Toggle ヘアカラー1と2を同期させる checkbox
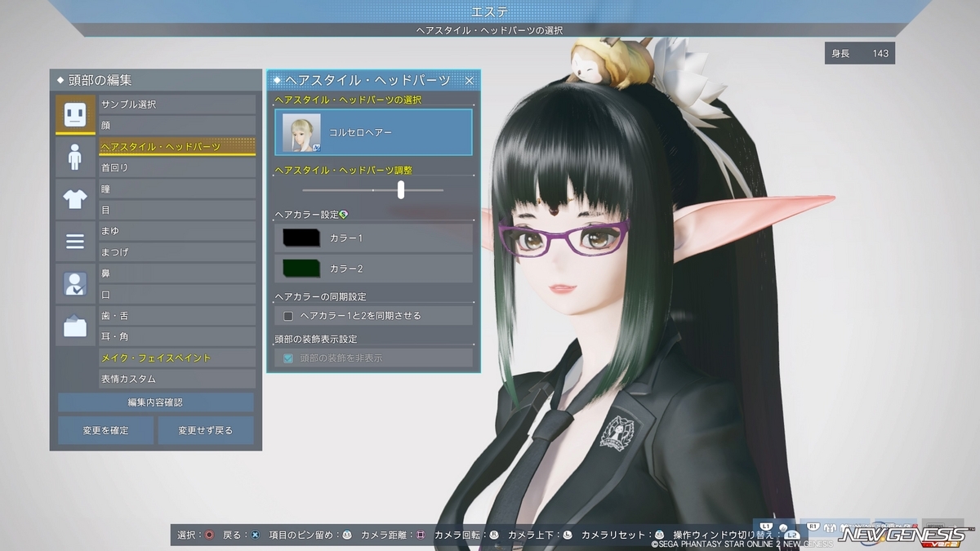This screenshot has height=551, width=980. 287,316
